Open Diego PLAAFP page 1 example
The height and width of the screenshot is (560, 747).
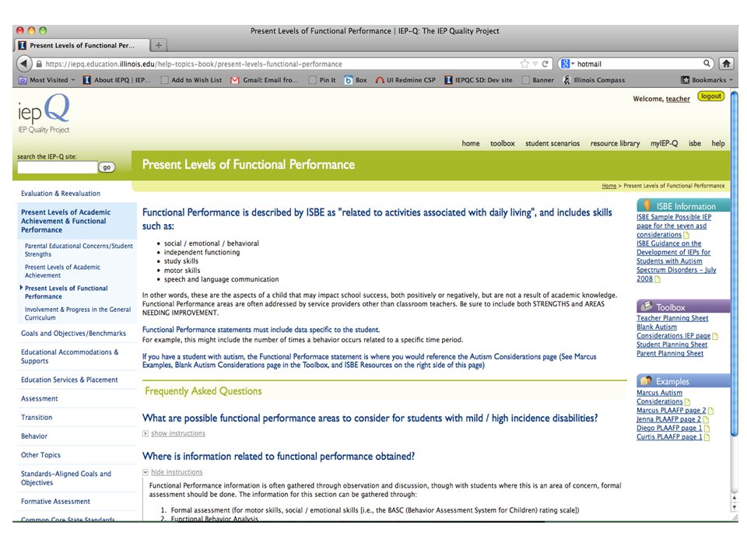[x=669, y=428]
